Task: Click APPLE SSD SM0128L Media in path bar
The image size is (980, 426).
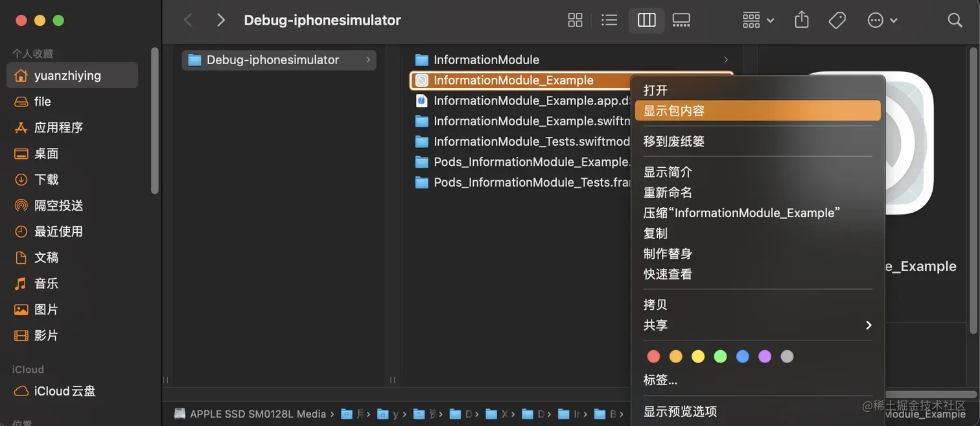Action: tap(251, 414)
